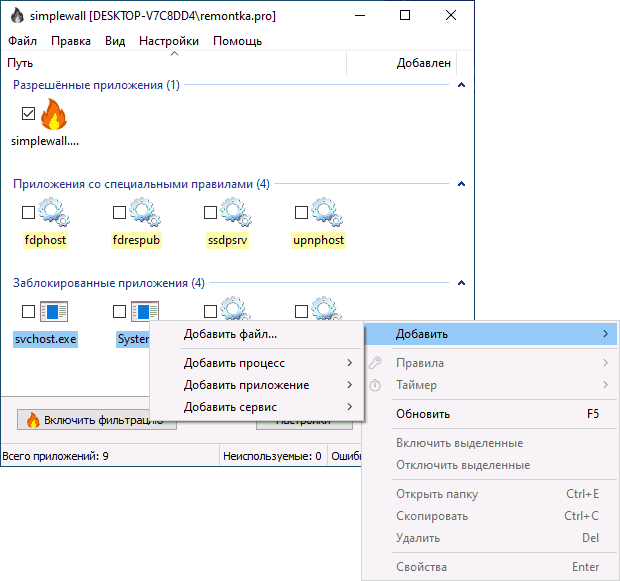Click the Всего приложений: 9 status entry
The image size is (620, 581).
(55, 456)
